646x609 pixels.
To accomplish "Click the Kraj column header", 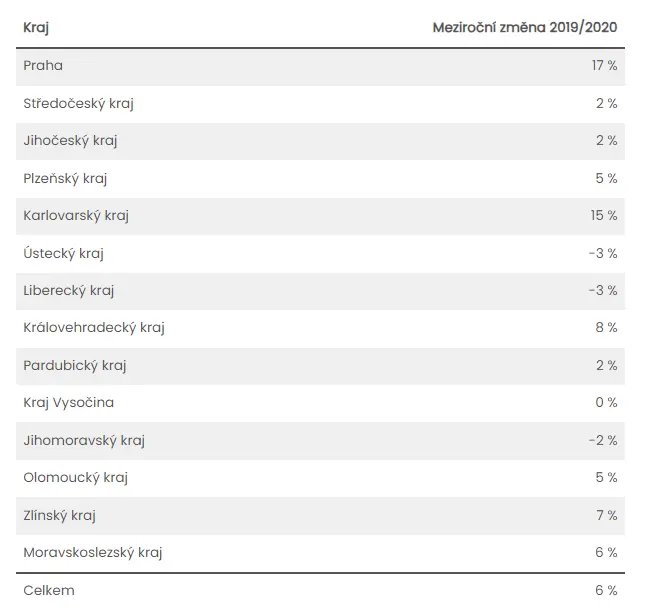I will click(36, 28).
